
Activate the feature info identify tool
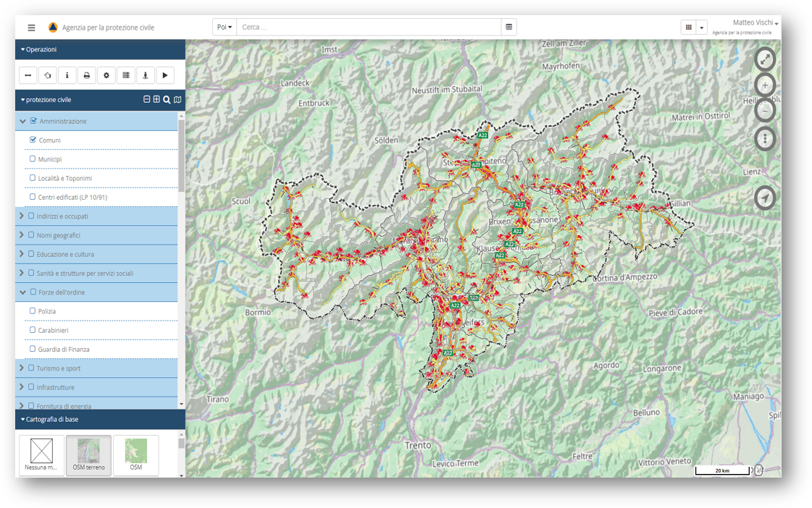coord(67,75)
